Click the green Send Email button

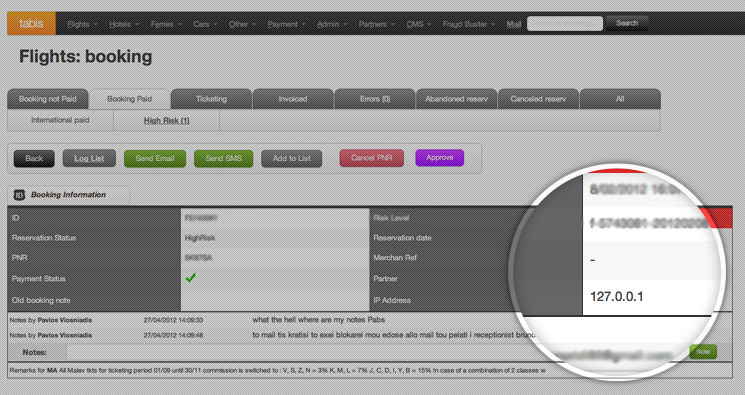pos(155,159)
